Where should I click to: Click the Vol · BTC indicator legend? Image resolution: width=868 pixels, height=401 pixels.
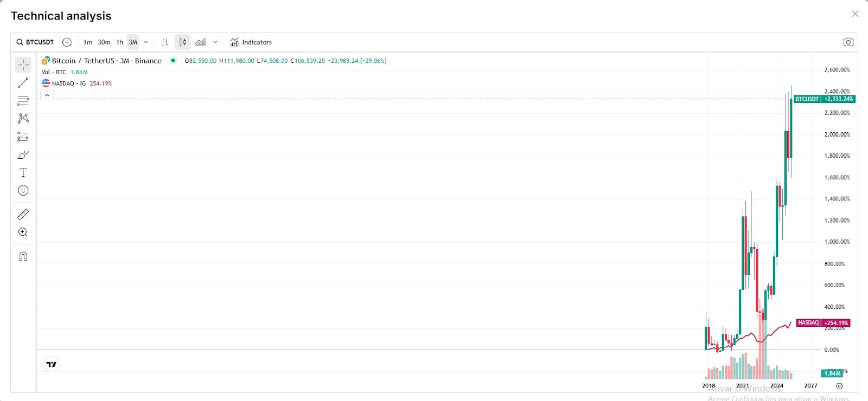pyautogui.click(x=54, y=72)
